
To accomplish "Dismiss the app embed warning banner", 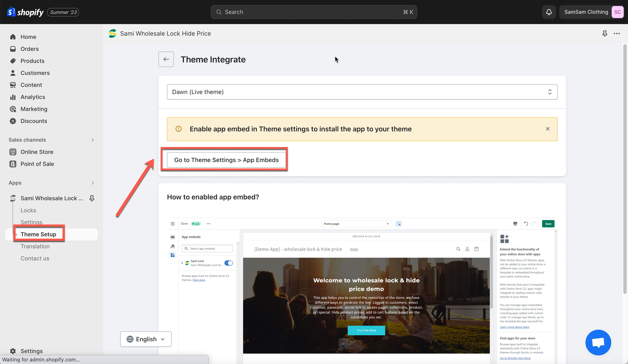I will (548, 129).
